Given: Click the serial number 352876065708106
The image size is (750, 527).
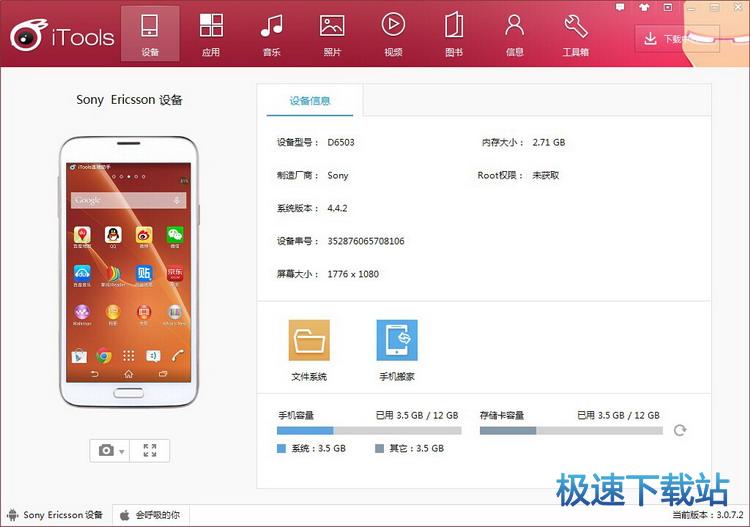Looking at the screenshot, I should click(366, 241).
